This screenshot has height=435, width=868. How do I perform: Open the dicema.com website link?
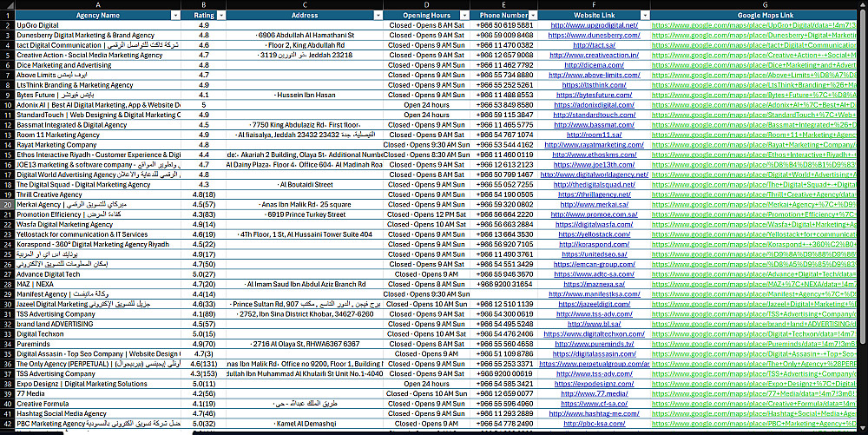594,65
